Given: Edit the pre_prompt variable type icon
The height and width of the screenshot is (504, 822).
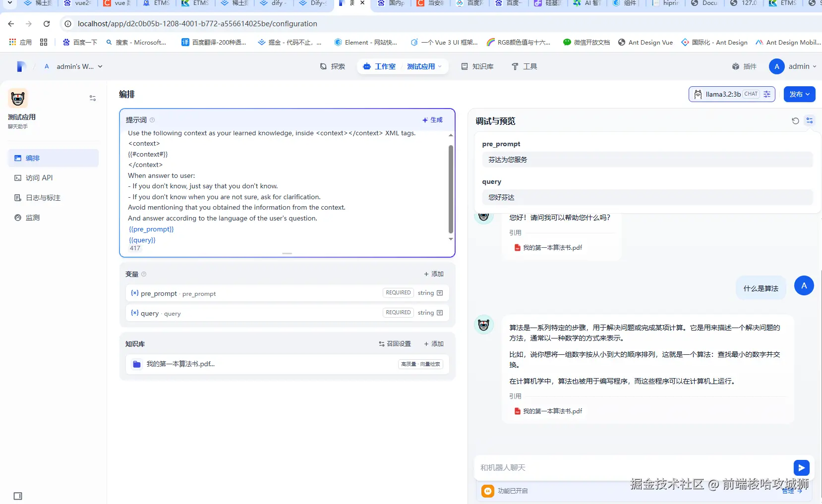Looking at the screenshot, I should tap(440, 293).
